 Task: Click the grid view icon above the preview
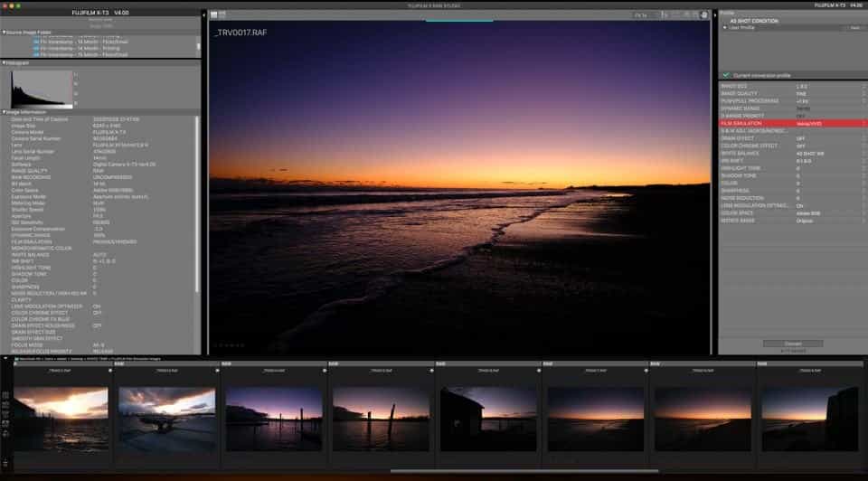click(213, 15)
